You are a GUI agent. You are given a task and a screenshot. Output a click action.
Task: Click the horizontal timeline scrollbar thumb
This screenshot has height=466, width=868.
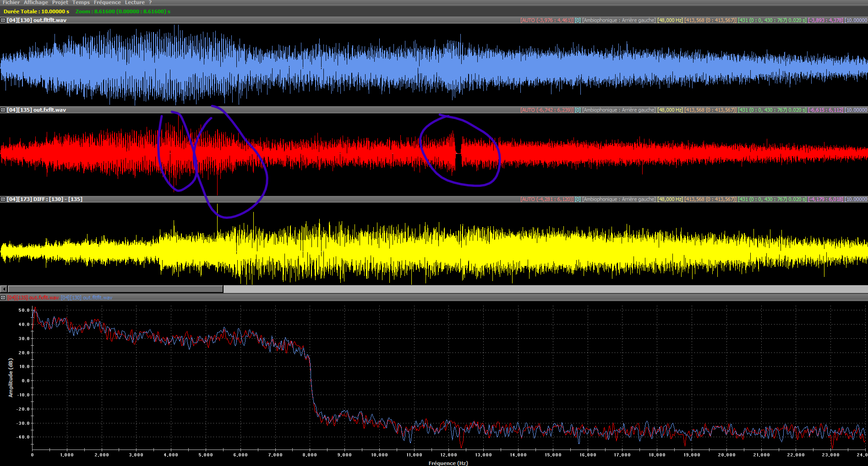[115, 289]
